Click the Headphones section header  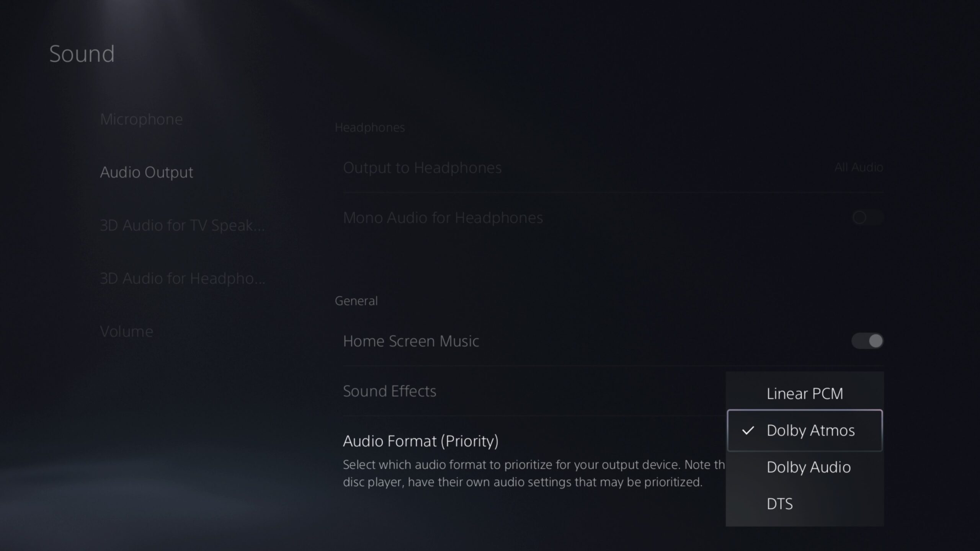click(x=369, y=127)
